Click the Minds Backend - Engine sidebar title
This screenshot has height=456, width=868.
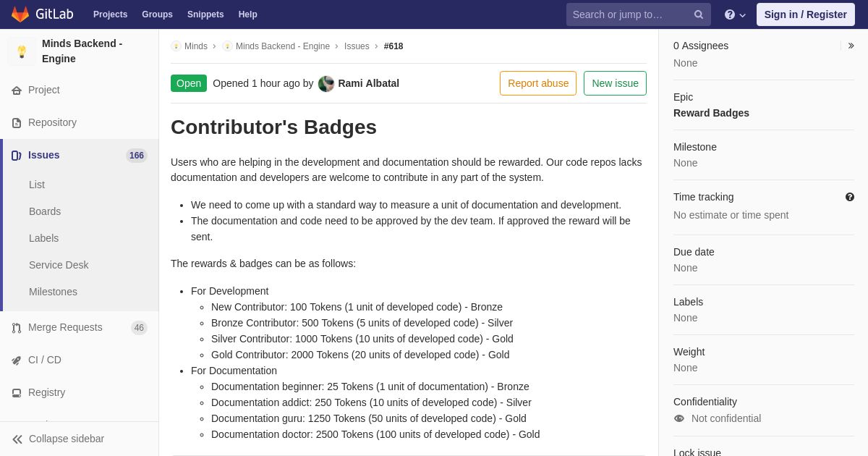(82, 51)
